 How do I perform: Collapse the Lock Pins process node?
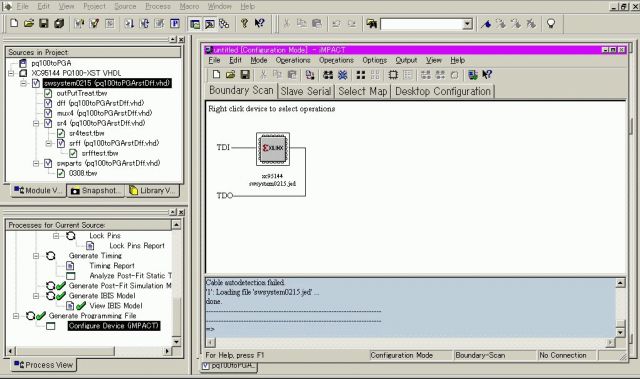[x=56, y=236]
